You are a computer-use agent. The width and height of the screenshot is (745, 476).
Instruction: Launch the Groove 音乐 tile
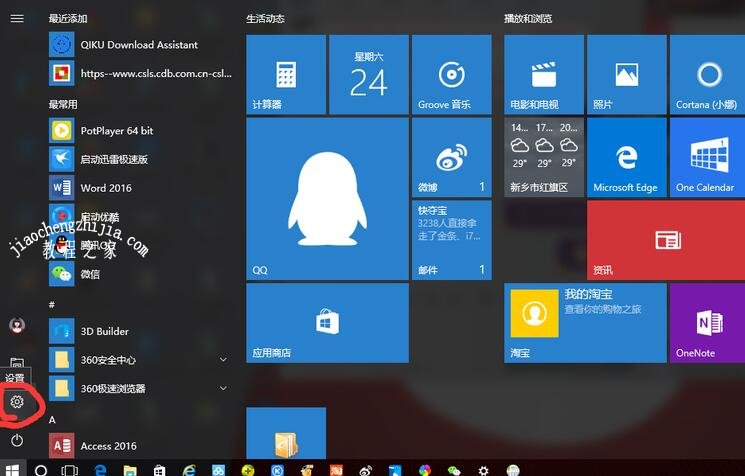(x=452, y=75)
